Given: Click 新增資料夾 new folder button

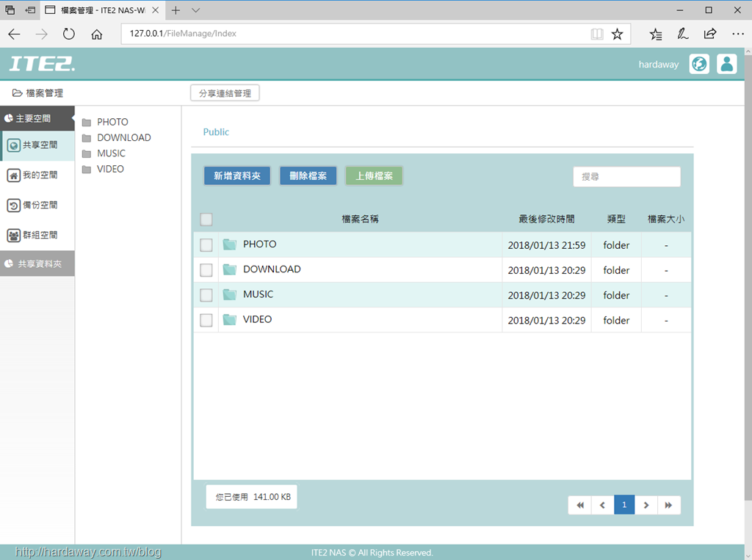Looking at the screenshot, I should click(237, 176).
